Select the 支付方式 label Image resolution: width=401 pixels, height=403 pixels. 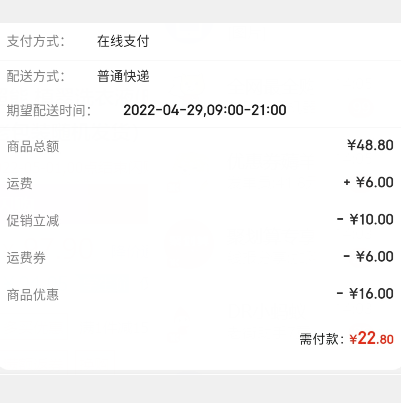36,42
